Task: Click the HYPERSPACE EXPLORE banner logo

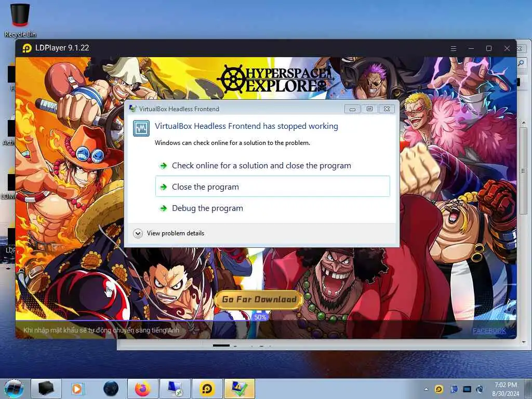Action: click(x=275, y=79)
